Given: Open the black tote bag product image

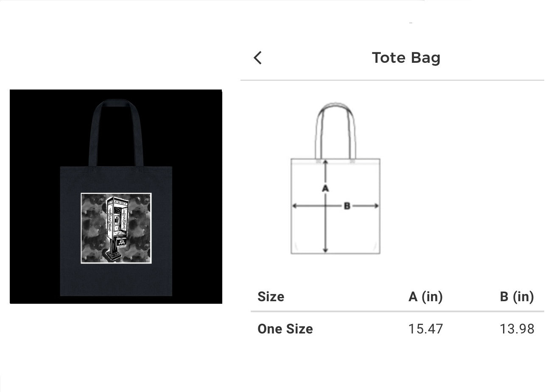Looking at the screenshot, I should pyautogui.click(x=116, y=196).
